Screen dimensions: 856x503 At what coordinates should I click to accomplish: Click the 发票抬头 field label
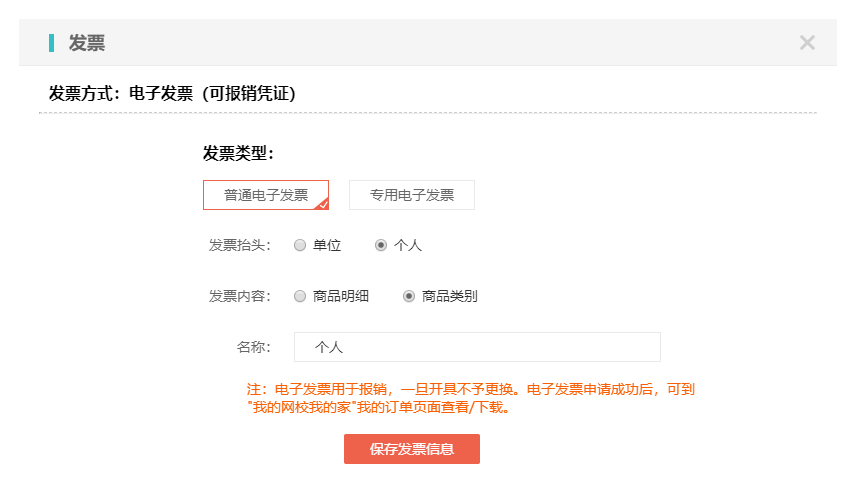coord(239,246)
